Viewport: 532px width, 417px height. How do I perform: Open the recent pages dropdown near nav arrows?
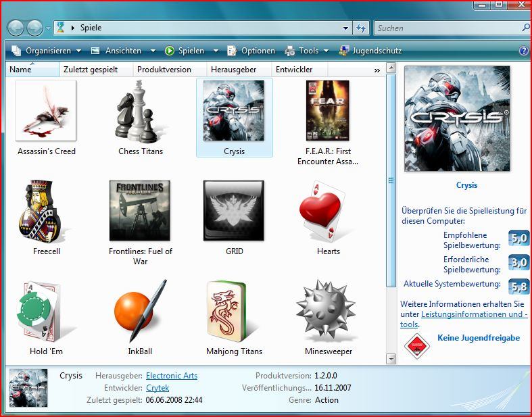click(x=48, y=28)
